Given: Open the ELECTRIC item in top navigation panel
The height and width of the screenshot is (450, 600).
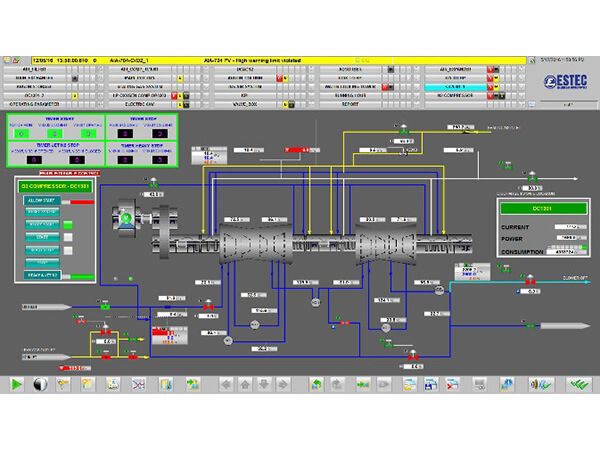Looking at the screenshot, I should (139, 104).
